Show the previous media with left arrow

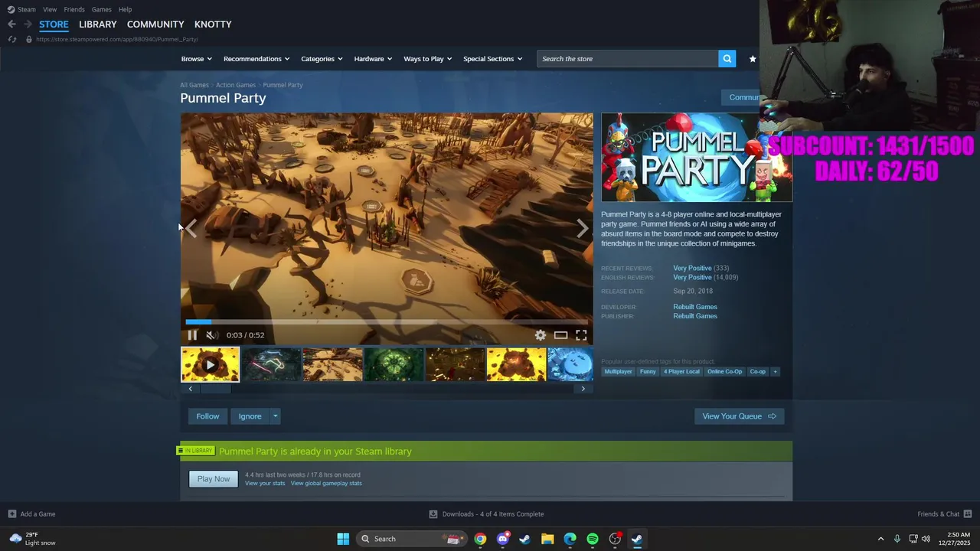(191, 228)
